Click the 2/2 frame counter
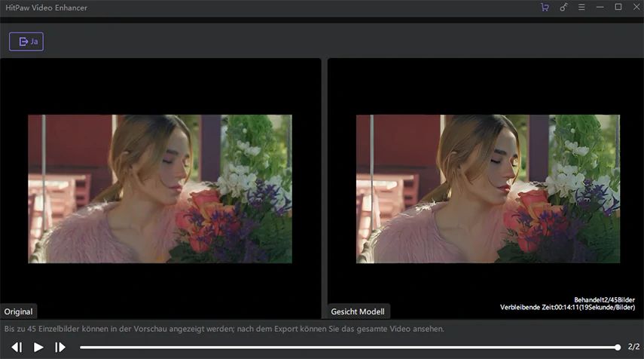 633,347
